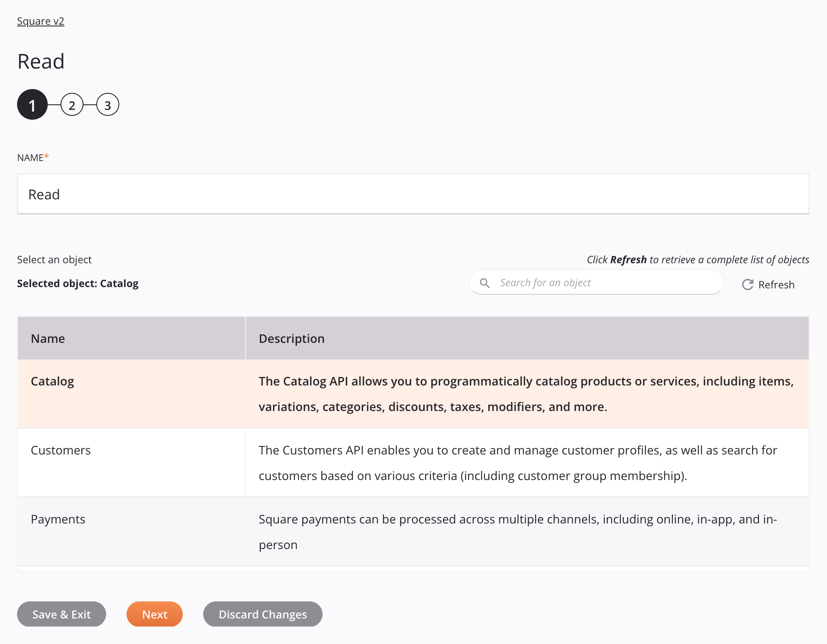Click Discard Changes button

tap(262, 614)
